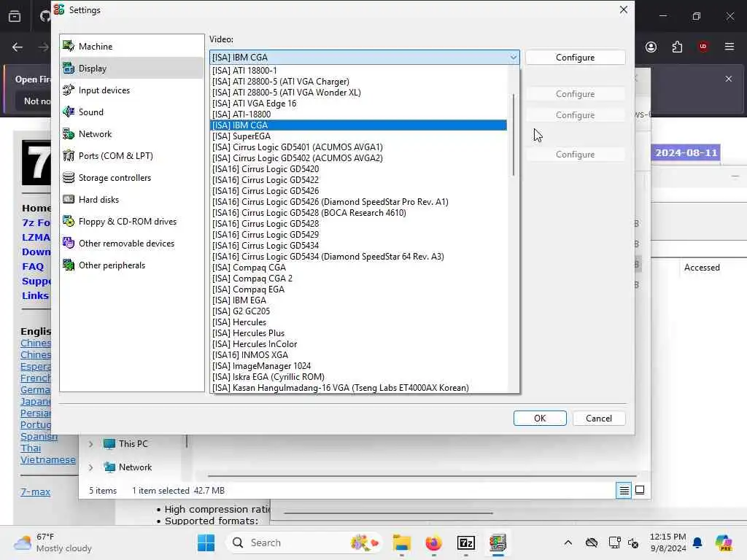
Task: Open Floppy & CD-ROM drives settings
Action: 132,222
